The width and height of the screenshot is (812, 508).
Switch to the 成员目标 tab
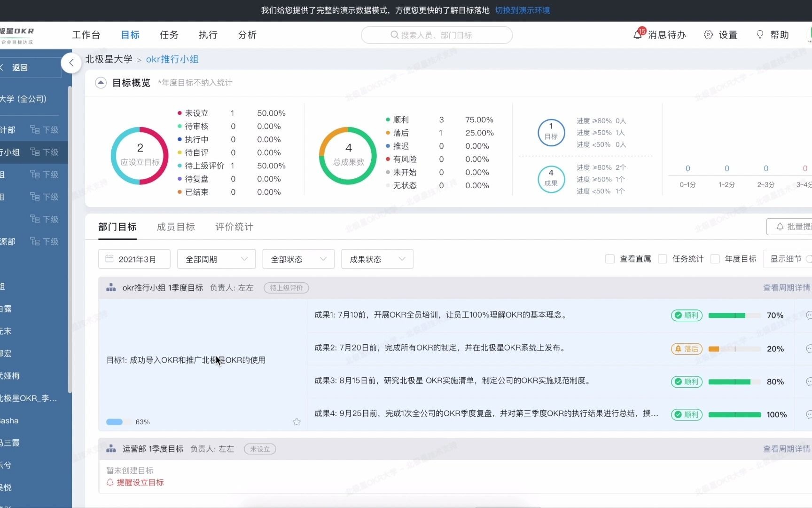[176, 227]
